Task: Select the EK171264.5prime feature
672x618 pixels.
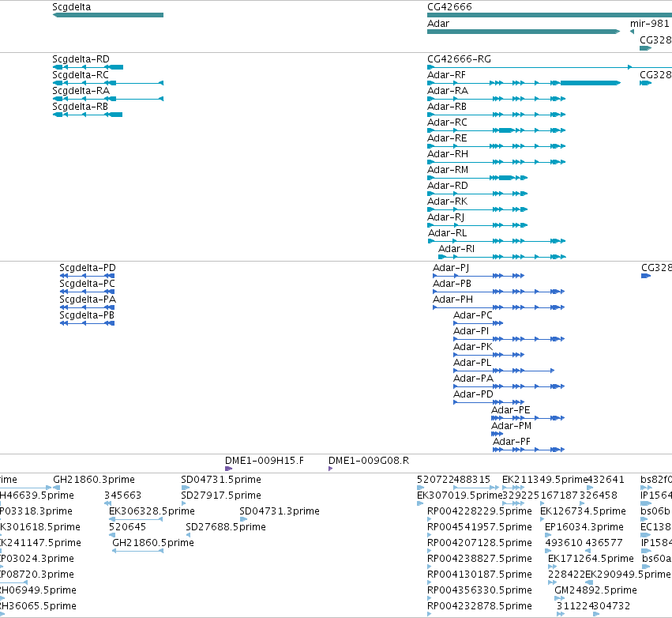Action: pyautogui.click(x=553, y=567)
